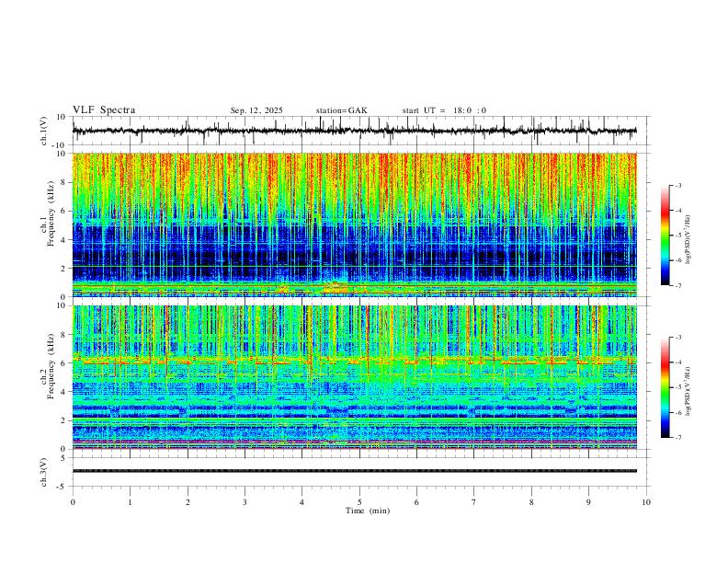Click the "Time (min)" axis title
Screen dimensions: 728x563
click(x=368, y=511)
